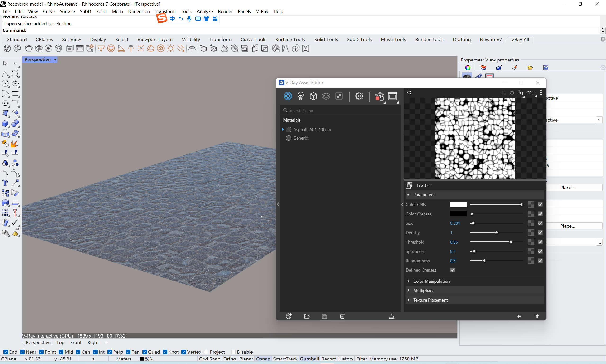Switch to the Top viewport tab
606x364 pixels.
pyautogui.click(x=60, y=342)
